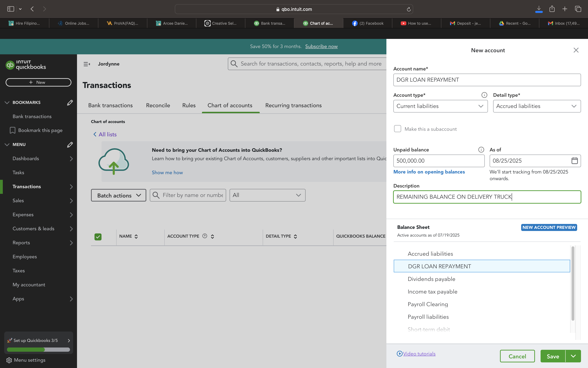This screenshot has height=368, width=588.
Task: Click the Unpaid balance info icon
Action: [481, 150]
